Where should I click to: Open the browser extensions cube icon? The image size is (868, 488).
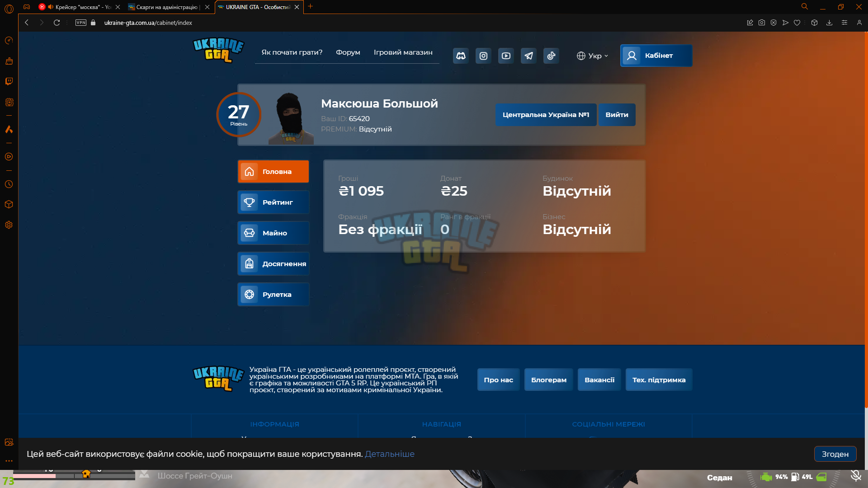(814, 23)
